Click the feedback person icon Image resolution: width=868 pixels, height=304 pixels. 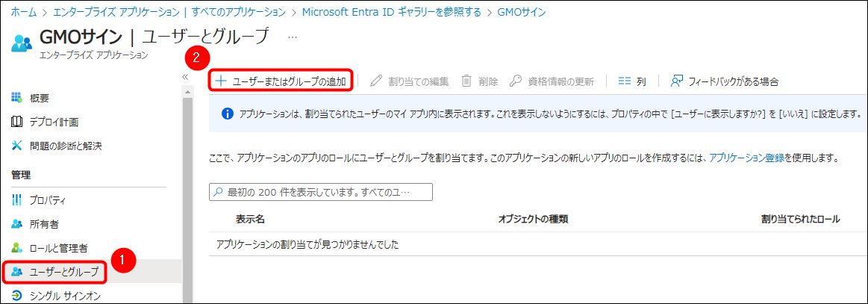[676, 81]
